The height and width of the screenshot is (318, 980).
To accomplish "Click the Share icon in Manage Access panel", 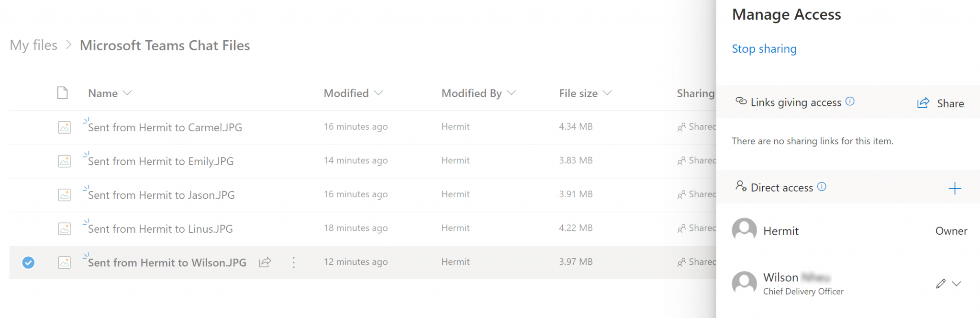I will [x=923, y=102].
